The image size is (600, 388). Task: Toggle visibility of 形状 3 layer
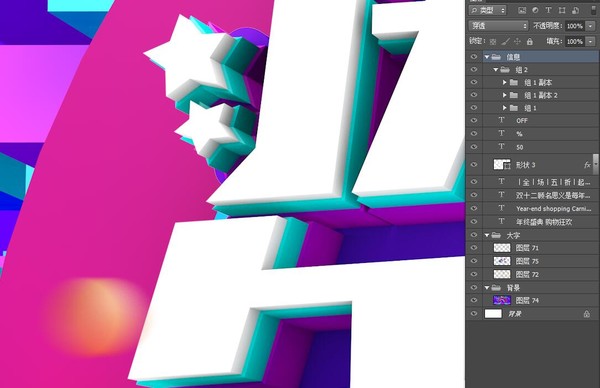coord(474,165)
